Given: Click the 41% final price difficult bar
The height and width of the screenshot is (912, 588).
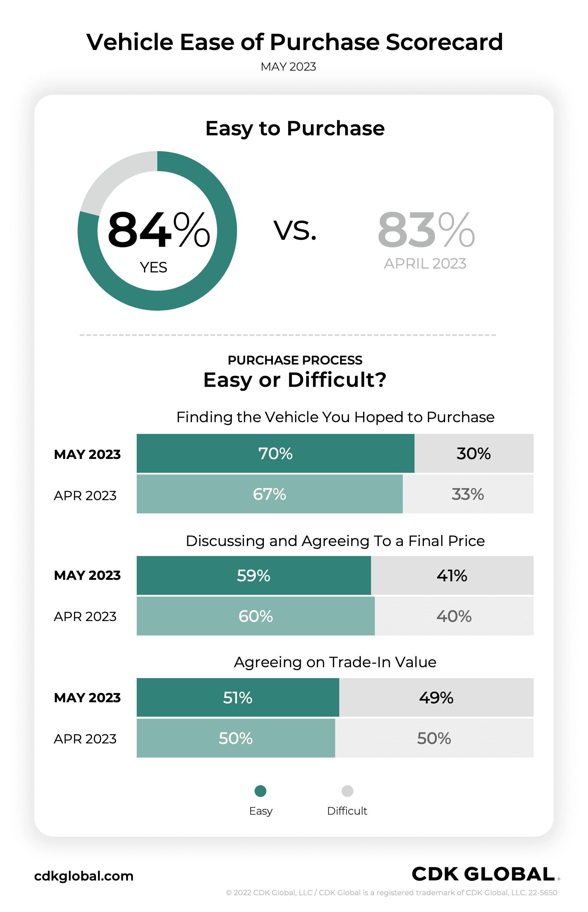Looking at the screenshot, I should pyautogui.click(x=452, y=575).
